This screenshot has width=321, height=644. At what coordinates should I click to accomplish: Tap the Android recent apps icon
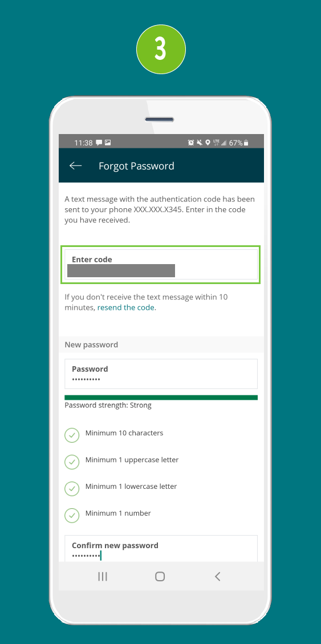103,576
